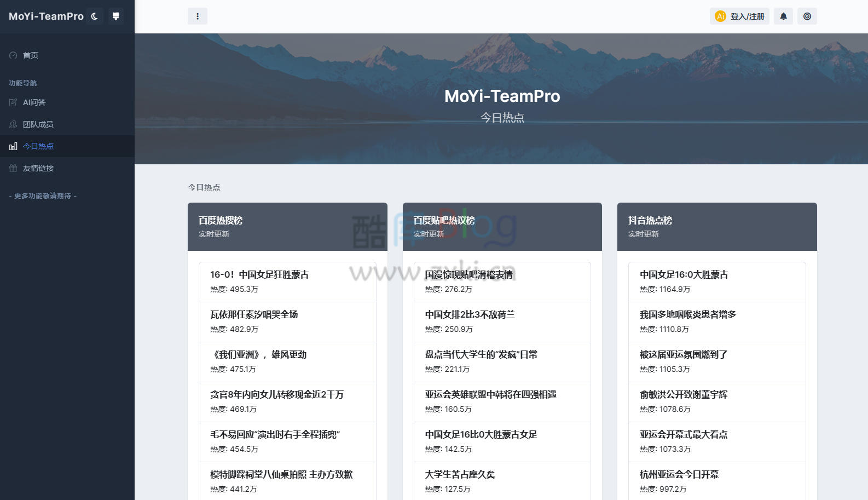The height and width of the screenshot is (500, 868).
Task: Go to 首页 in sidebar
Action: tap(67, 55)
